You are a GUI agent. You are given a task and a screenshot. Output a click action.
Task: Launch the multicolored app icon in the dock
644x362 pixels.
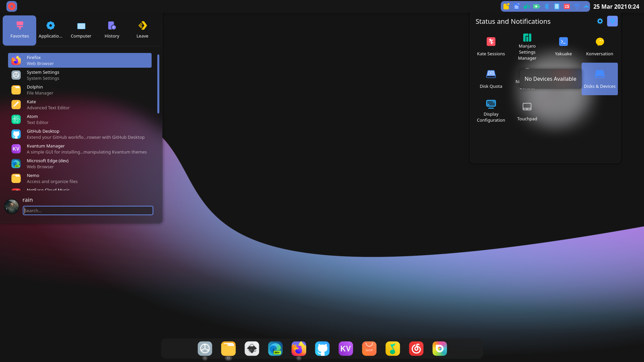point(440,349)
